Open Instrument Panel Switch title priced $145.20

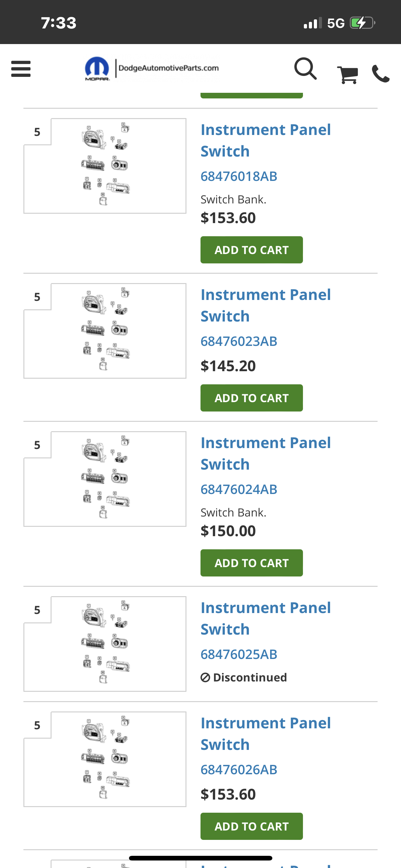click(265, 305)
